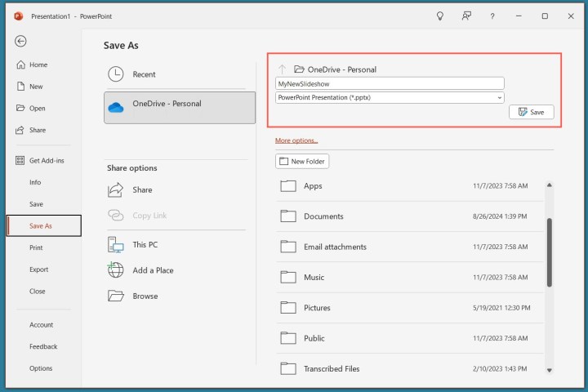Viewport: 588px width, 392px height.
Task: Open the Email attachments folder
Action: pyautogui.click(x=335, y=247)
